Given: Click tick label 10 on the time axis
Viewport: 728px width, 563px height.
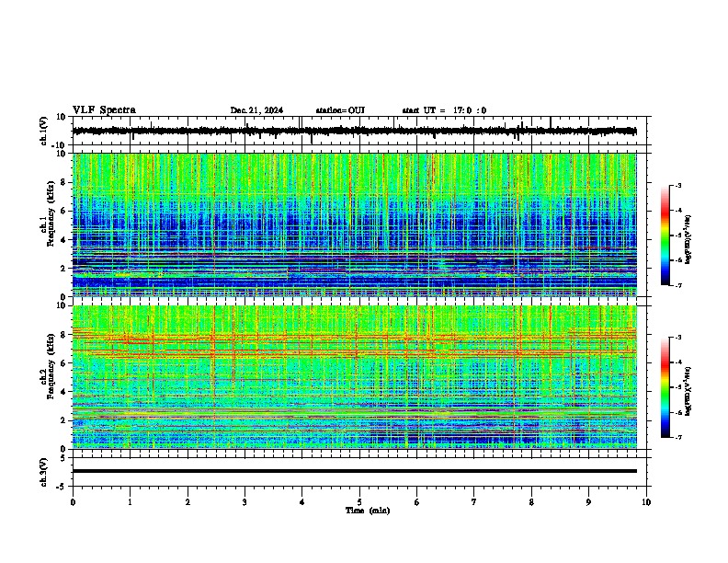Looking at the screenshot, I should tap(646, 502).
